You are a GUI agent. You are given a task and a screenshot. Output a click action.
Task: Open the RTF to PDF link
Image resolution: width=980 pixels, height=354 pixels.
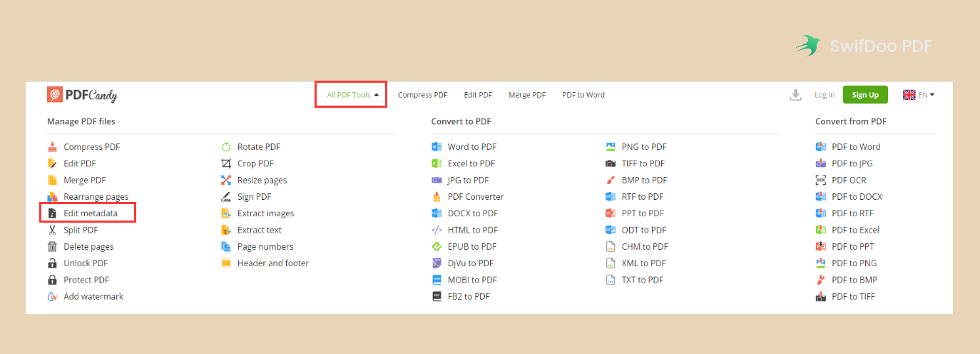tap(643, 196)
